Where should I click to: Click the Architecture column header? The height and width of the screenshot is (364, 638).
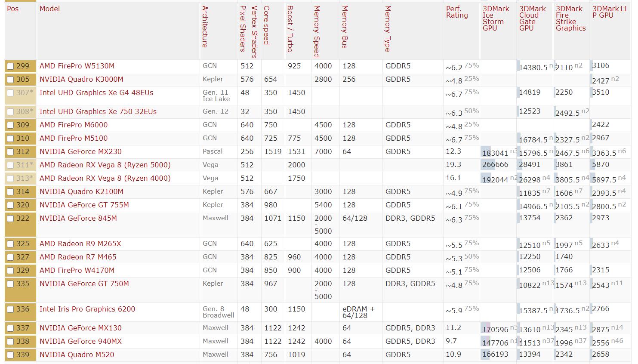pos(205,27)
